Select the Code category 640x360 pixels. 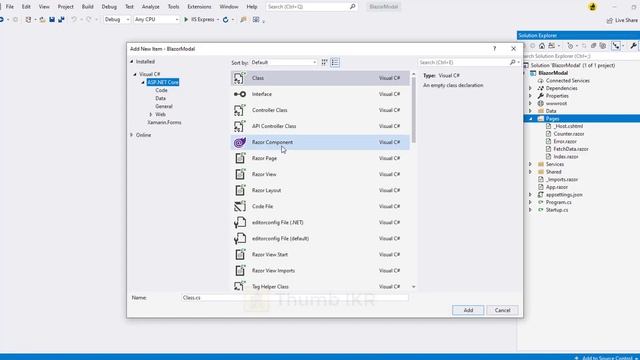pyautogui.click(x=161, y=91)
